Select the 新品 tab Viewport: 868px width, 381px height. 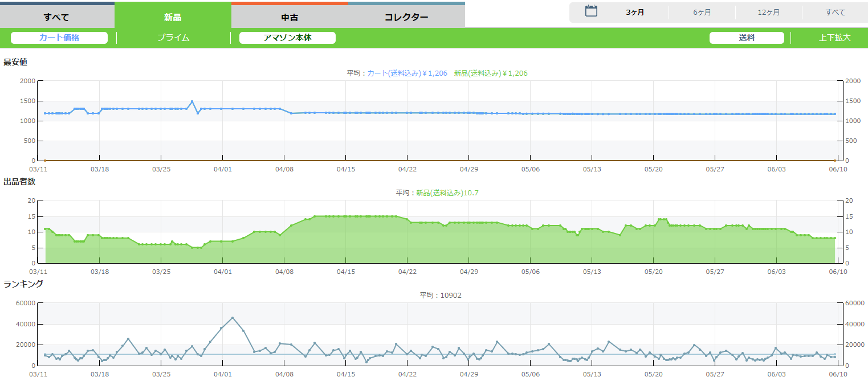tap(173, 17)
